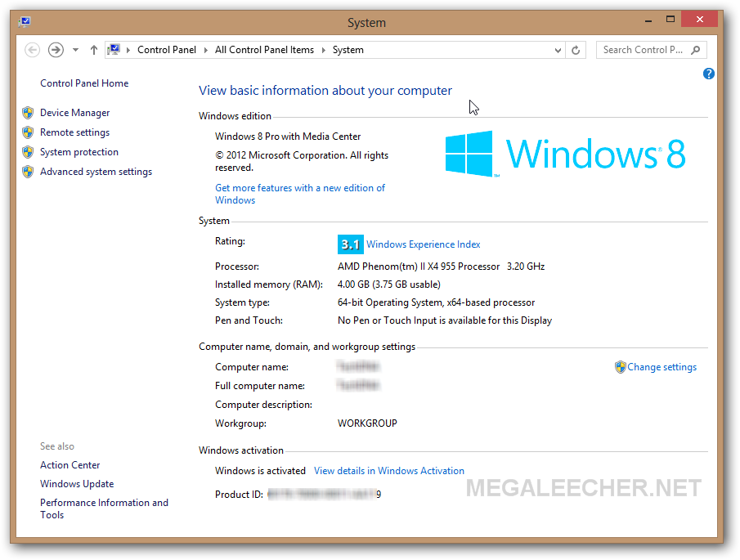Image resolution: width=740 pixels, height=560 pixels.
Task: Click 'No Pen or Touch Input is available' text
Action: click(x=445, y=320)
